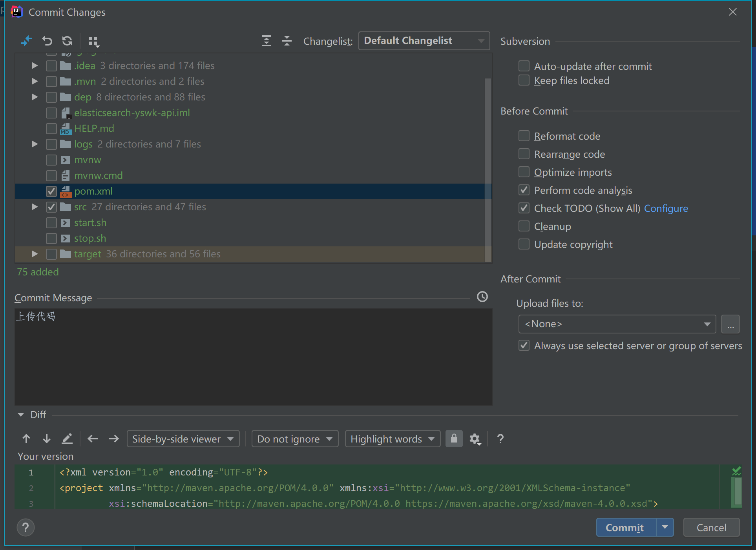The height and width of the screenshot is (550, 756).
Task: Click the diff help question mark
Action: click(500, 439)
